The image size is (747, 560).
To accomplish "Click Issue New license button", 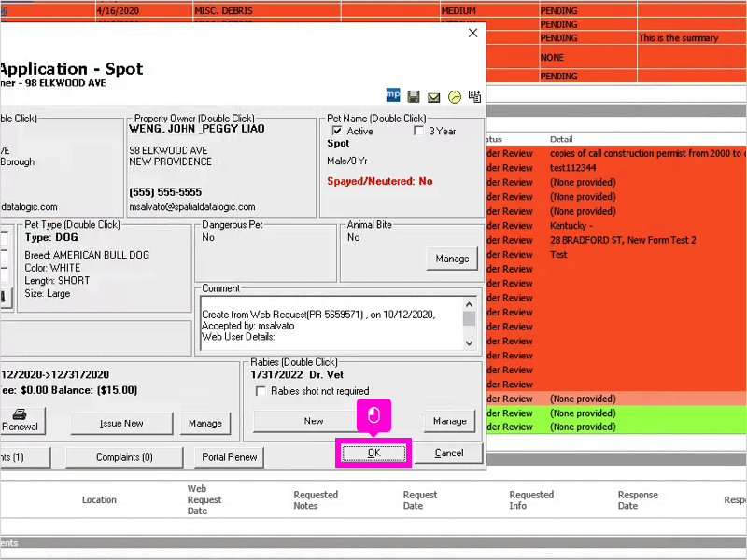I will point(121,424).
